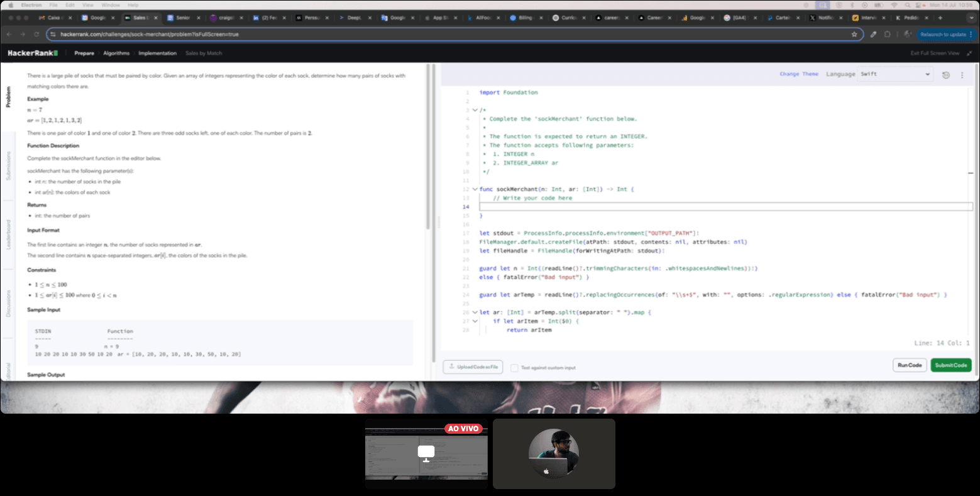The width and height of the screenshot is (980, 496).
Task: Bookmark this page with the star icon
Action: pos(854,35)
